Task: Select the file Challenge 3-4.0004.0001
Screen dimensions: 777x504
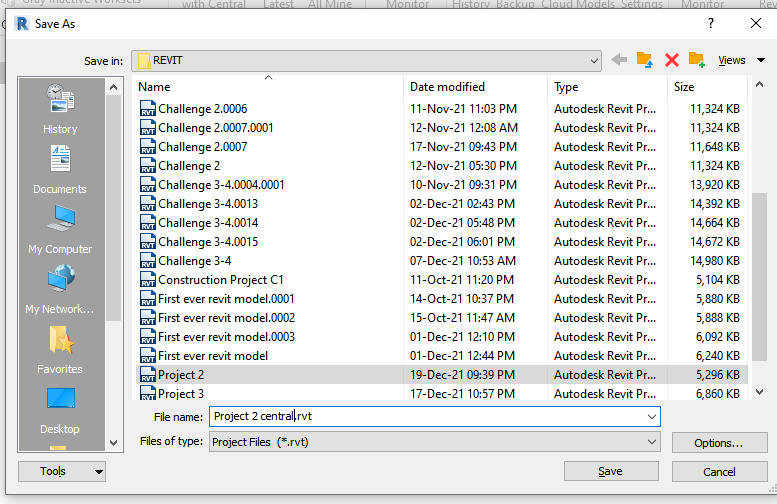Action: pos(221,185)
